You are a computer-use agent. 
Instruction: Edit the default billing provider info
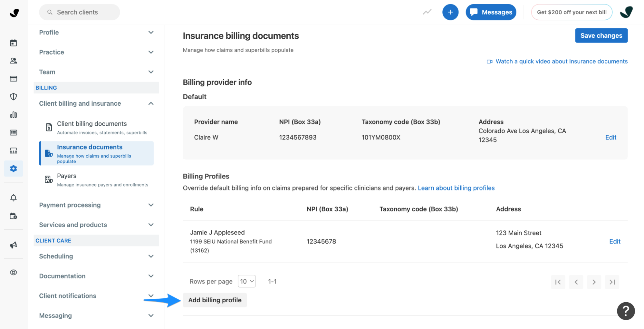(x=610, y=137)
